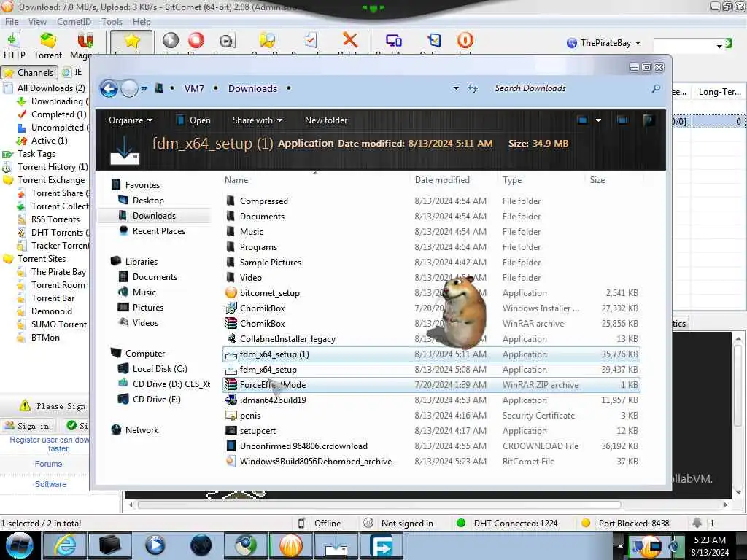
Task: Expand ThePirateBay search engine dropdown
Action: [x=638, y=43]
